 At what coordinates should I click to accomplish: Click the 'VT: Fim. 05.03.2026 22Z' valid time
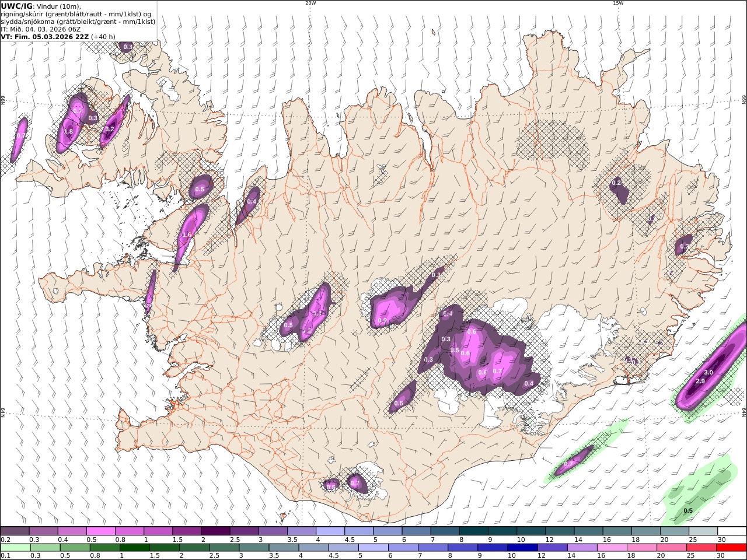click(x=44, y=36)
